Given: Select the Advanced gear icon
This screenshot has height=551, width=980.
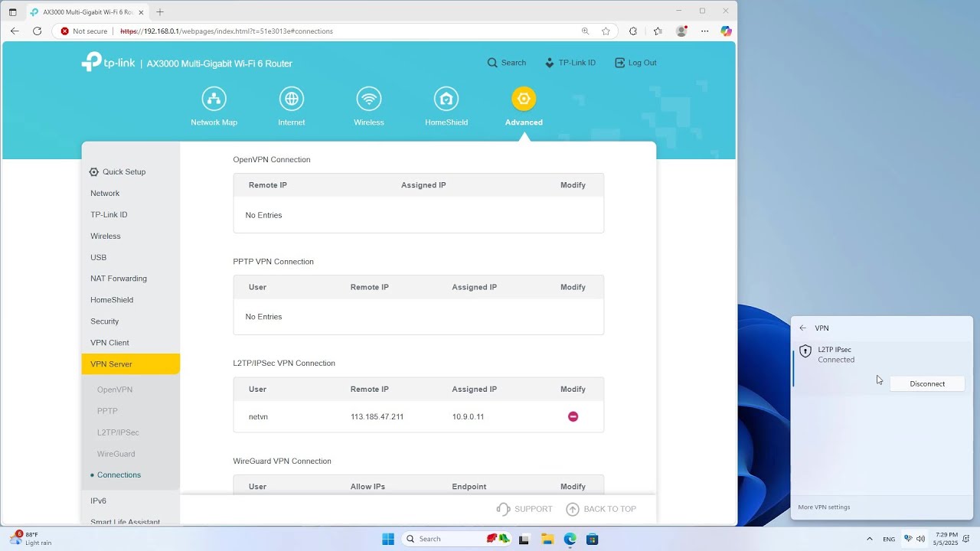Looking at the screenshot, I should (x=524, y=99).
